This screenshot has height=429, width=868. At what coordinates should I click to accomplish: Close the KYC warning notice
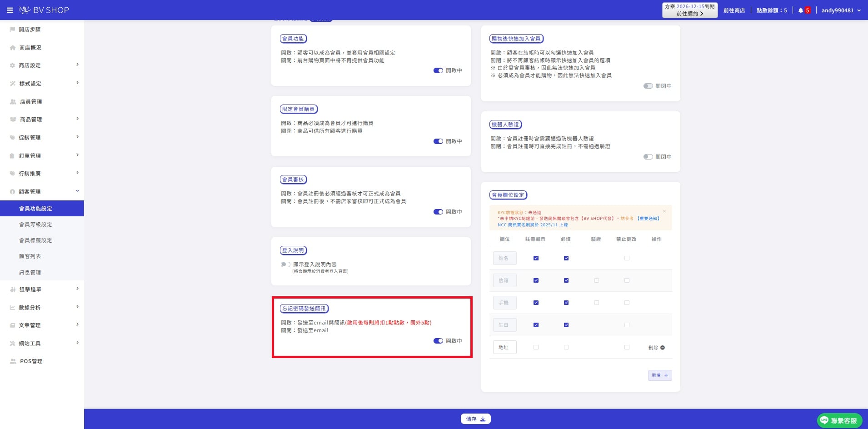pos(664,211)
